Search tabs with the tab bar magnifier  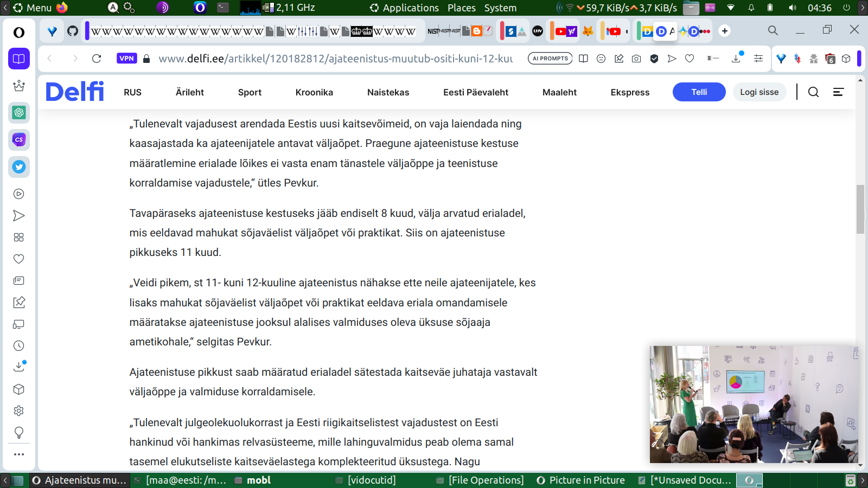tap(773, 30)
